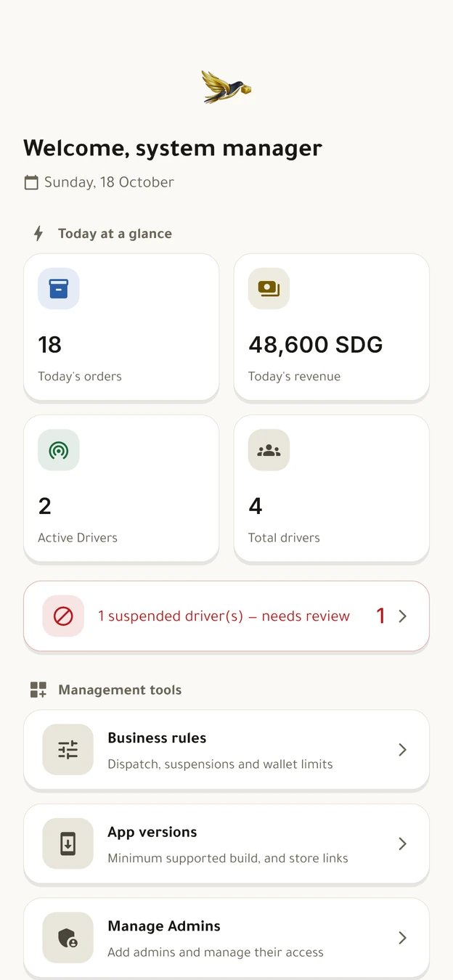This screenshot has width=453, height=980.
Task: Open the Active Drivers card
Action: click(x=121, y=489)
